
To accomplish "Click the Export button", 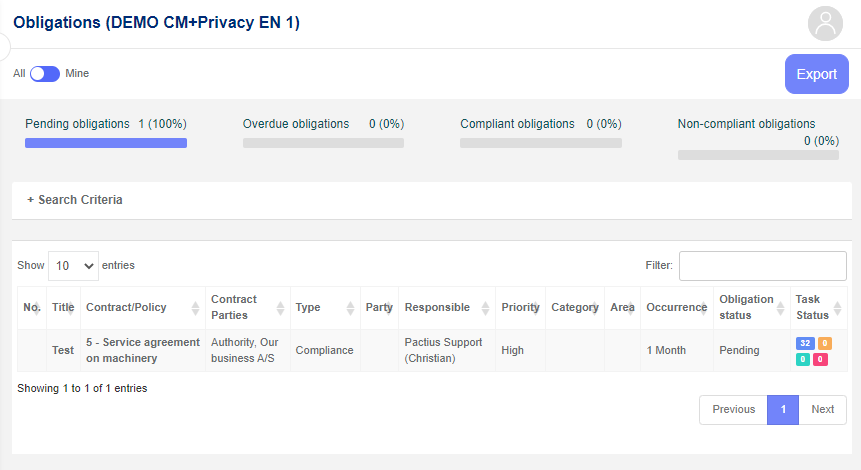I will (817, 74).
